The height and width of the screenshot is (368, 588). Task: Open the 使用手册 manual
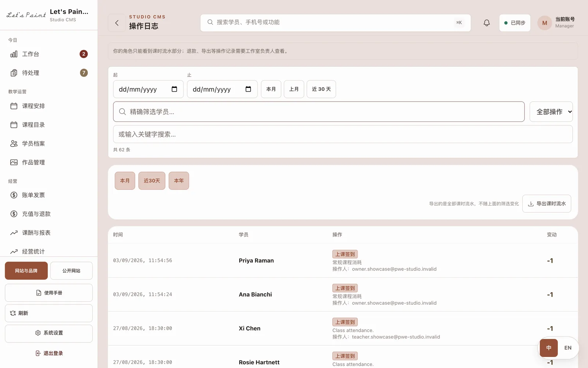point(49,293)
